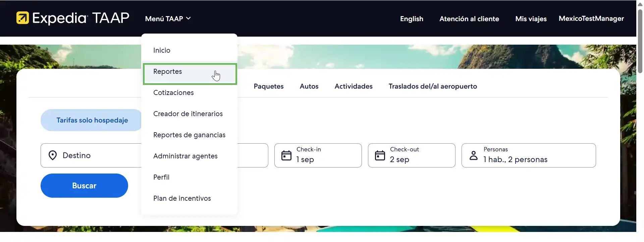Click the location pin icon in Destino
Image resolution: width=644 pixels, height=242 pixels.
pos(53,155)
